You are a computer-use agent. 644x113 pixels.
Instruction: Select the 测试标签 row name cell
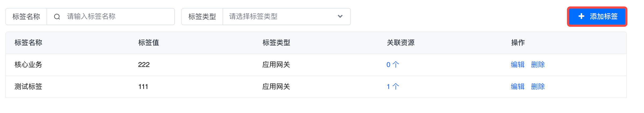click(28, 86)
